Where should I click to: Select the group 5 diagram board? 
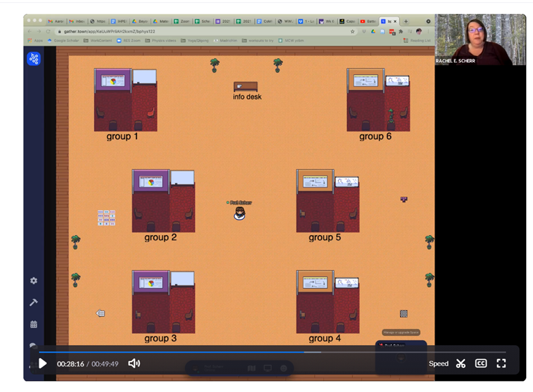click(x=315, y=182)
